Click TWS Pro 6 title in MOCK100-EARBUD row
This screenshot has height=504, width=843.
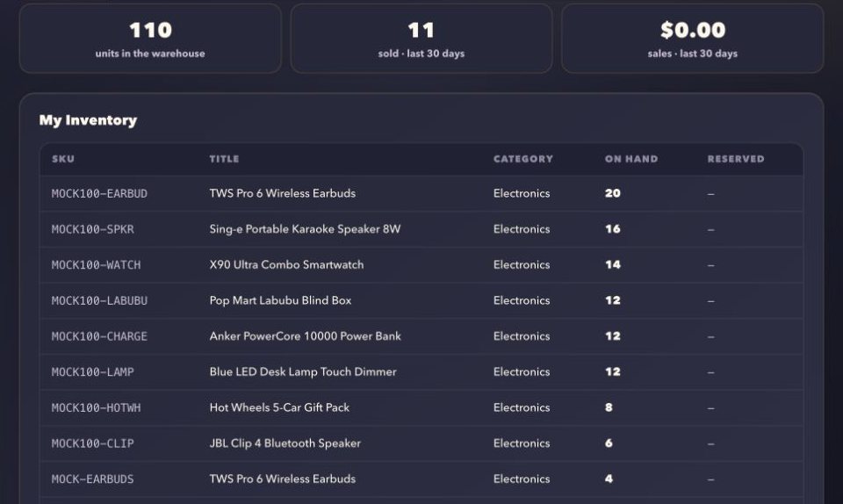[x=282, y=193]
